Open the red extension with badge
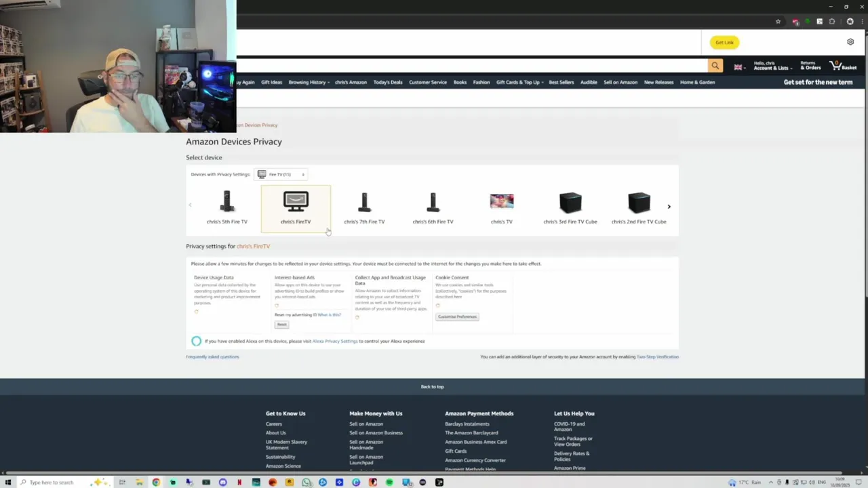 tap(795, 22)
